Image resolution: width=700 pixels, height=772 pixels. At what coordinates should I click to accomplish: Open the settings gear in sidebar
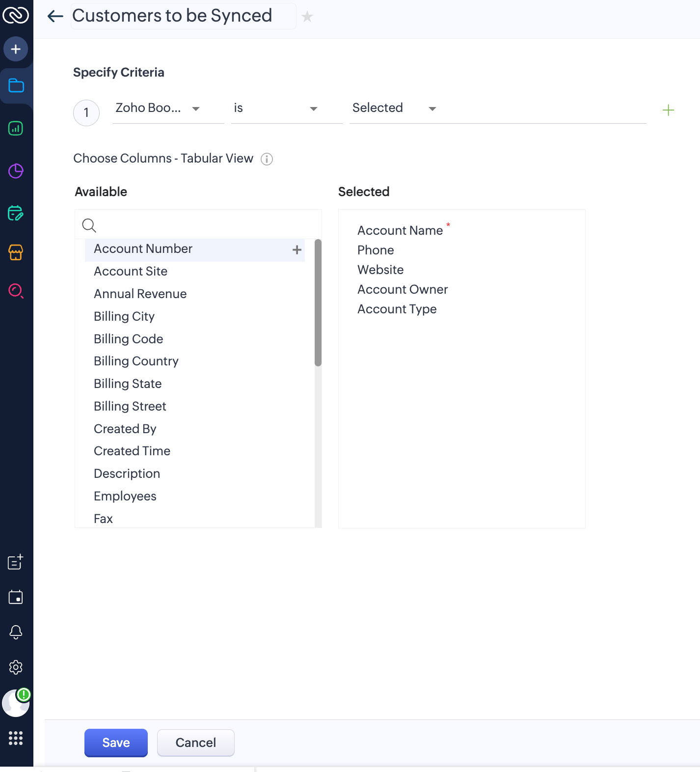[x=16, y=667]
